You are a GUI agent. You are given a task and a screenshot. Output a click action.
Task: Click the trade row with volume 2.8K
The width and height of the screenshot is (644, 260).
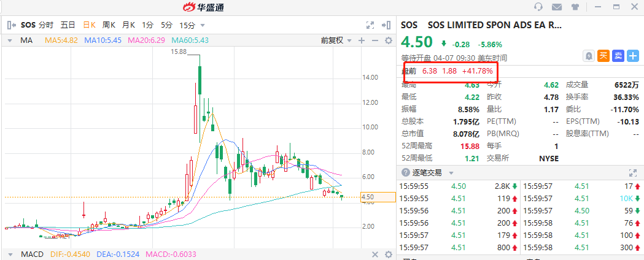tap(459, 186)
